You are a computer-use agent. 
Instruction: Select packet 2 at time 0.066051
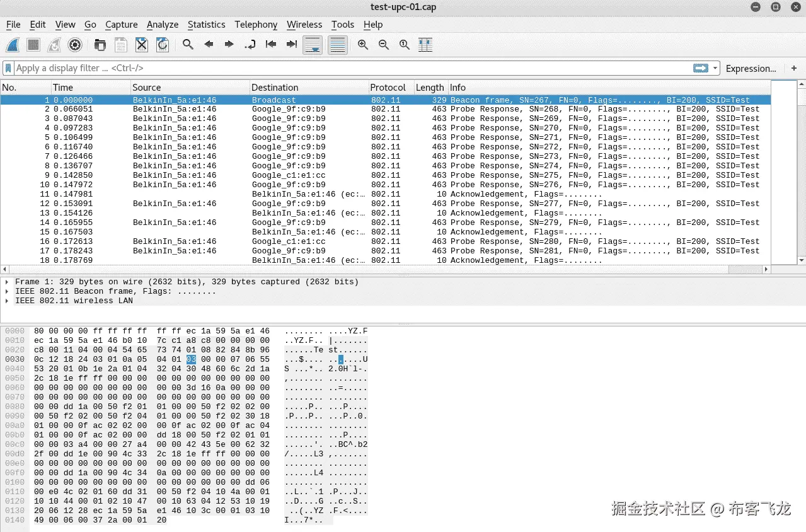[386, 109]
